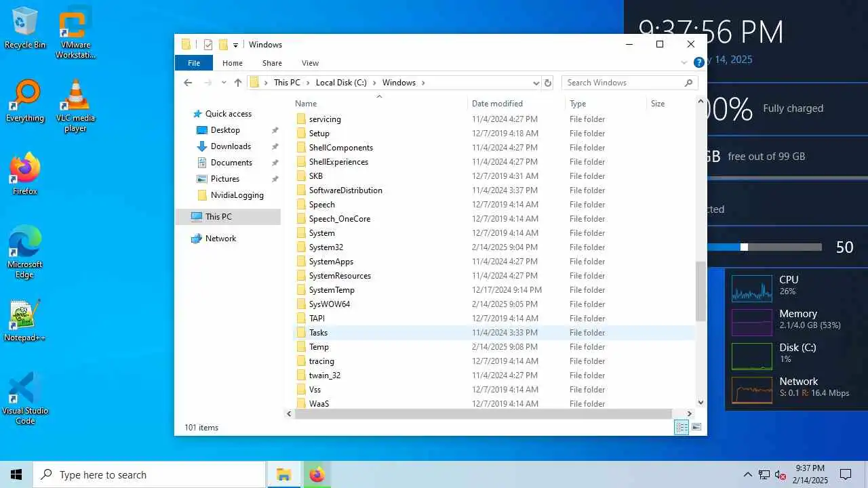Click the chevron after Local Disk (C:) in the address bar

(x=374, y=83)
